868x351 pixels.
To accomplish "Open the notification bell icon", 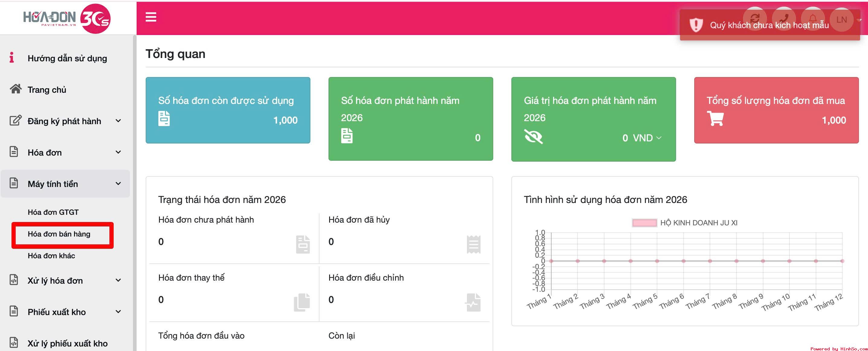I will click(x=813, y=19).
